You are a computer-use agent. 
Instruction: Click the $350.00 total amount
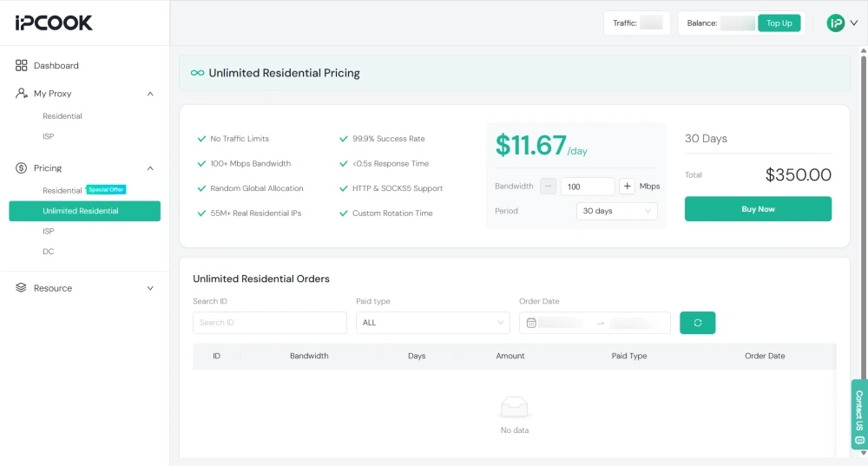coord(798,175)
